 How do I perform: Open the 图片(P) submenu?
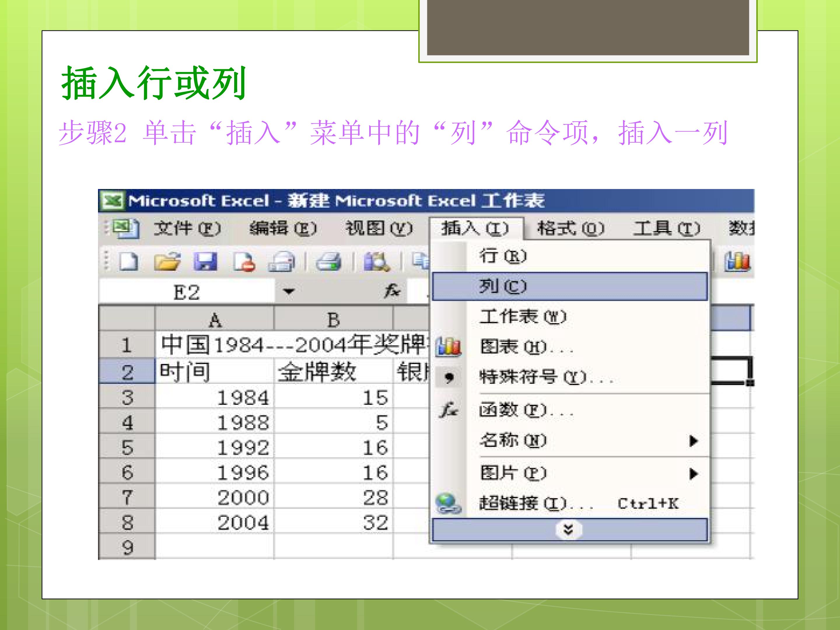[x=570, y=473]
